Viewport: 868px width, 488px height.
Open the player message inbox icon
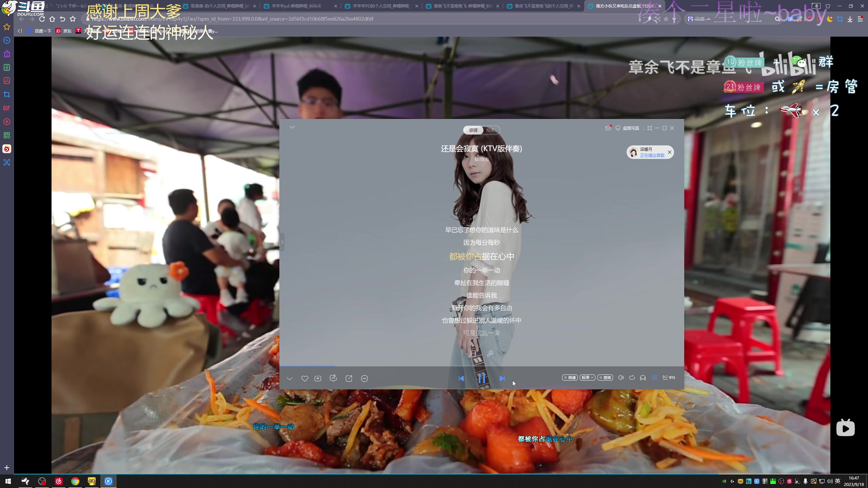pyautogui.click(x=608, y=128)
